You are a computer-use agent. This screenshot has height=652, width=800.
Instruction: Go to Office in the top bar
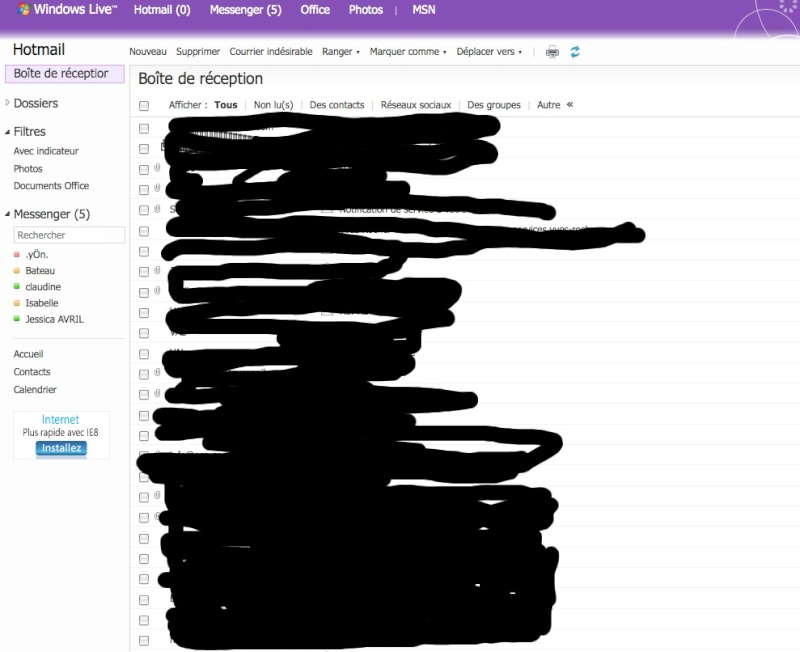(x=315, y=10)
